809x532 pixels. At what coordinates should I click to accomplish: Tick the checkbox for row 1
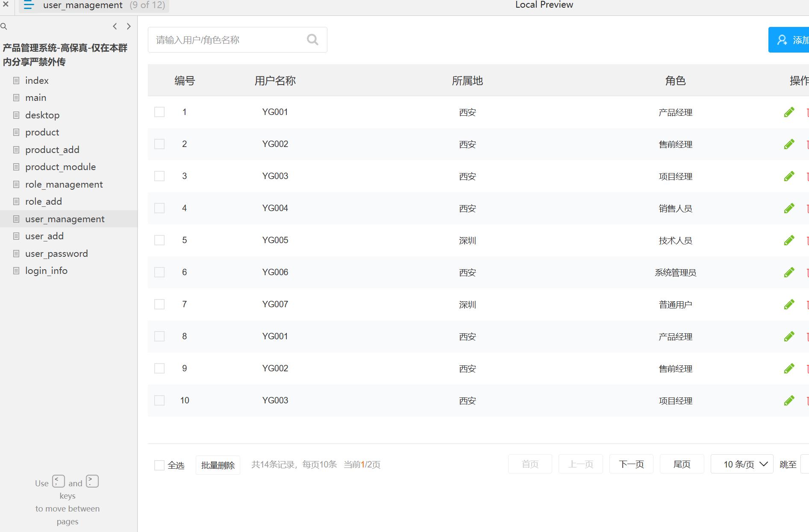click(159, 112)
